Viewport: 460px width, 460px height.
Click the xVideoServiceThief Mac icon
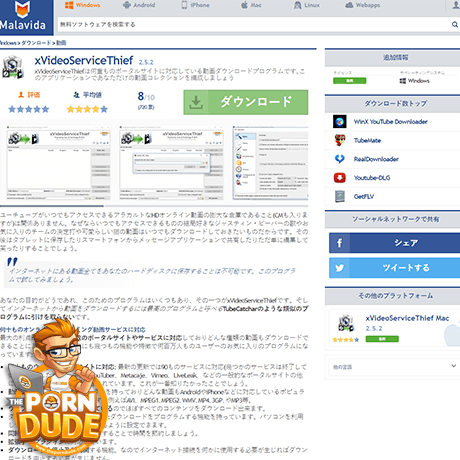(x=346, y=323)
